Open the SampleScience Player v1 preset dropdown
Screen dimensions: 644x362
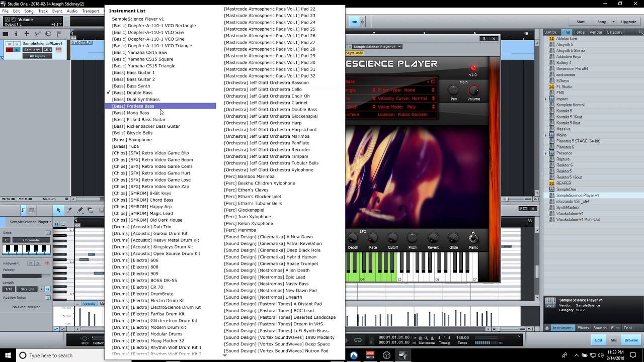399,47
